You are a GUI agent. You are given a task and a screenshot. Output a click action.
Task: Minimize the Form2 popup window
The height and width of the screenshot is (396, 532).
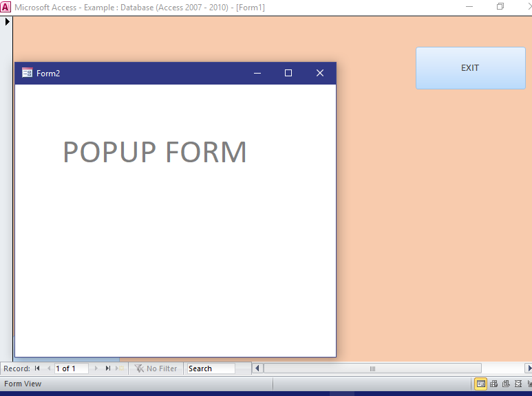point(257,73)
